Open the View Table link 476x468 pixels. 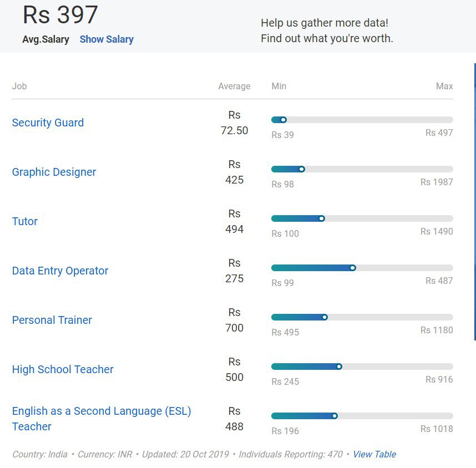[374, 454]
